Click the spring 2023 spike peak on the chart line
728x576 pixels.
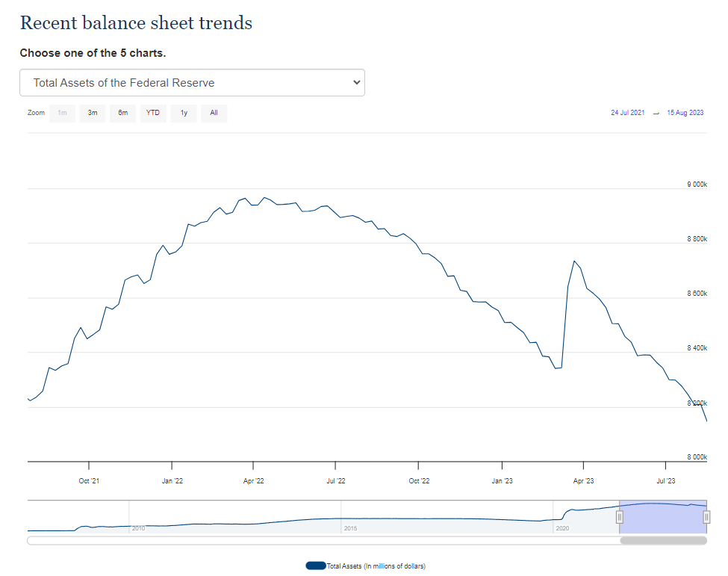point(573,261)
